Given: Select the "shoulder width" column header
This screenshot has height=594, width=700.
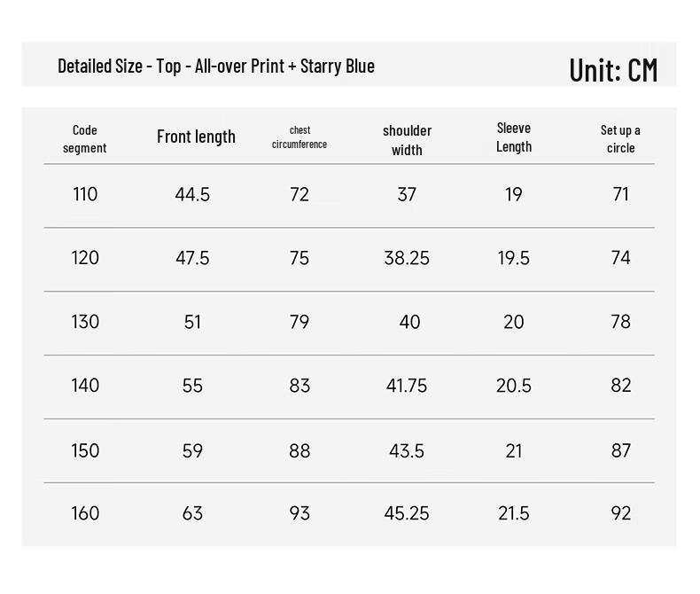Looking at the screenshot, I should (x=407, y=140).
